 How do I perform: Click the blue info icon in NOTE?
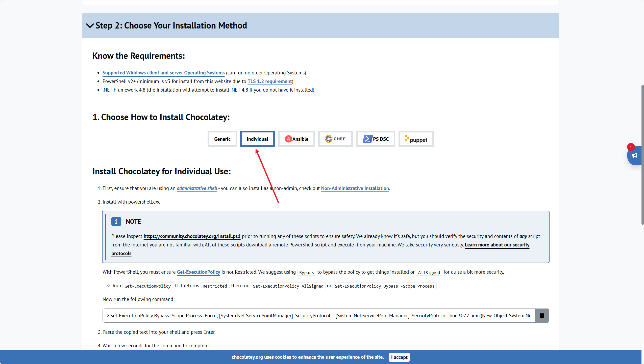click(x=116, y=221)
